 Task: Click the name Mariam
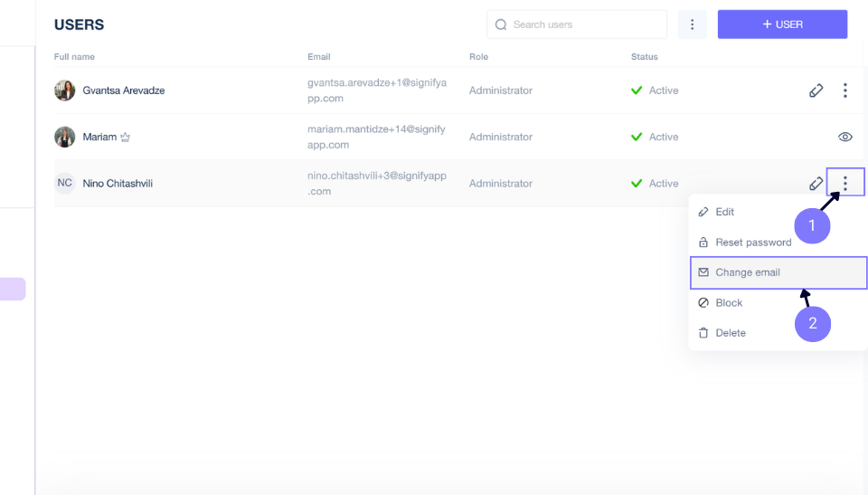click(99, 137)
